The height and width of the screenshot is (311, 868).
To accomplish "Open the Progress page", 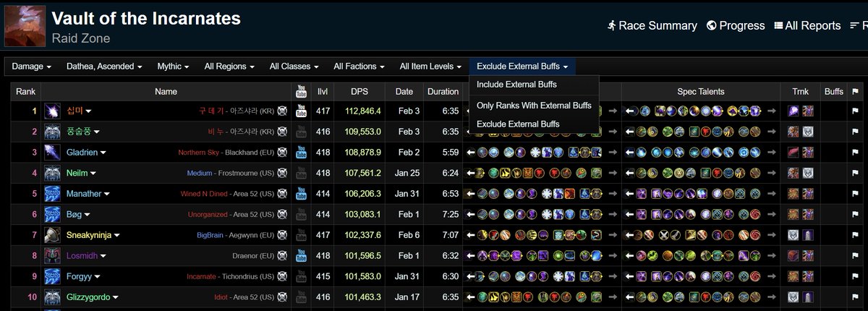I will 736,25.
